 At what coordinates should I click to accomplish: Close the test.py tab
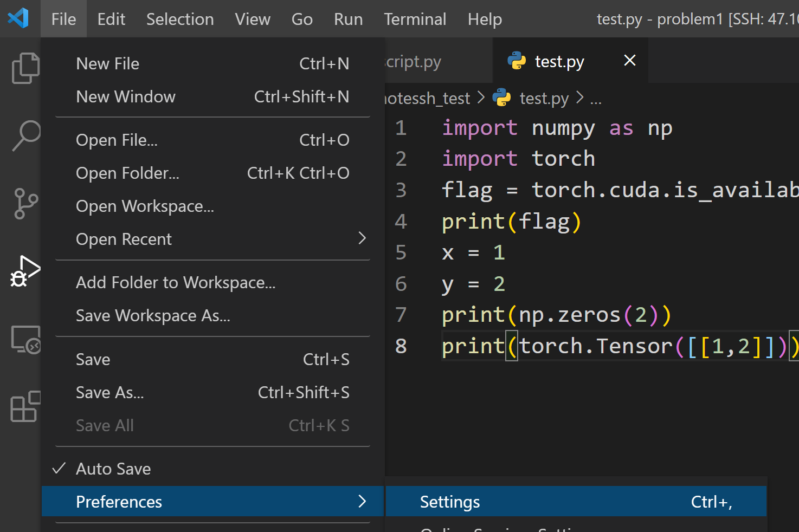point(630,61)
